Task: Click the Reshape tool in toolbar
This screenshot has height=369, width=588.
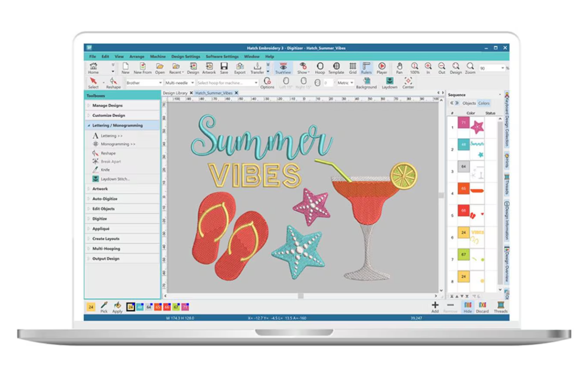Action: click(x=113, y=83)
